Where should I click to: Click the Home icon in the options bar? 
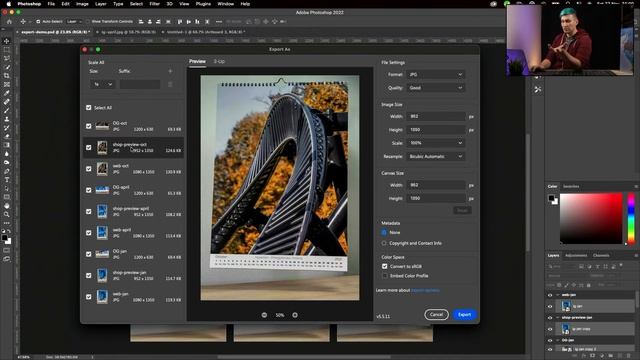(9, 21)
